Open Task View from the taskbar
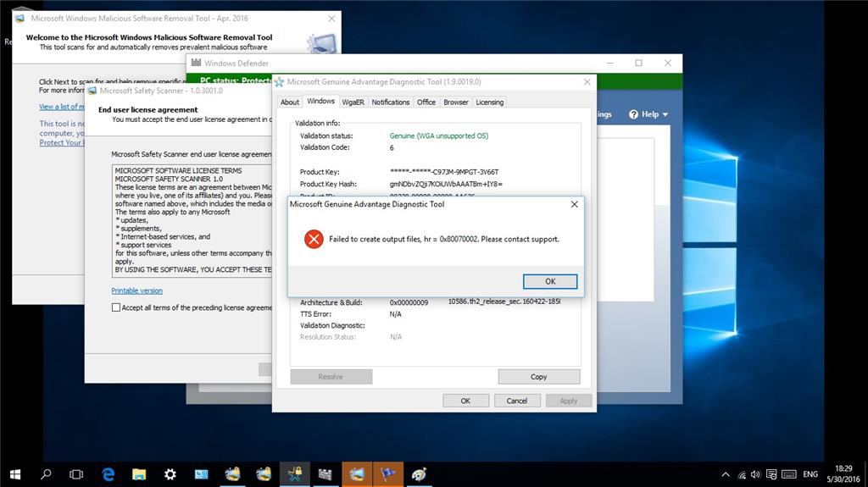The width and height of the screenshot is (868, 487). (76, 474)
